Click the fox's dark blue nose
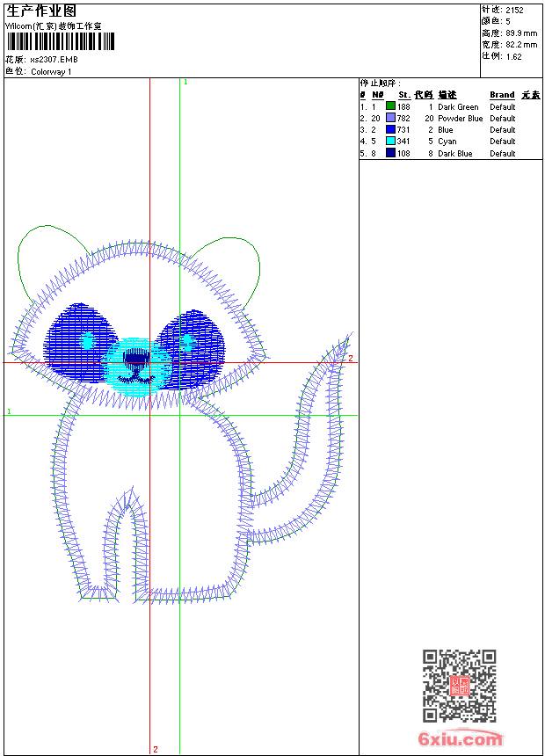This screenshot has width=545, height=756. (136, 358)
